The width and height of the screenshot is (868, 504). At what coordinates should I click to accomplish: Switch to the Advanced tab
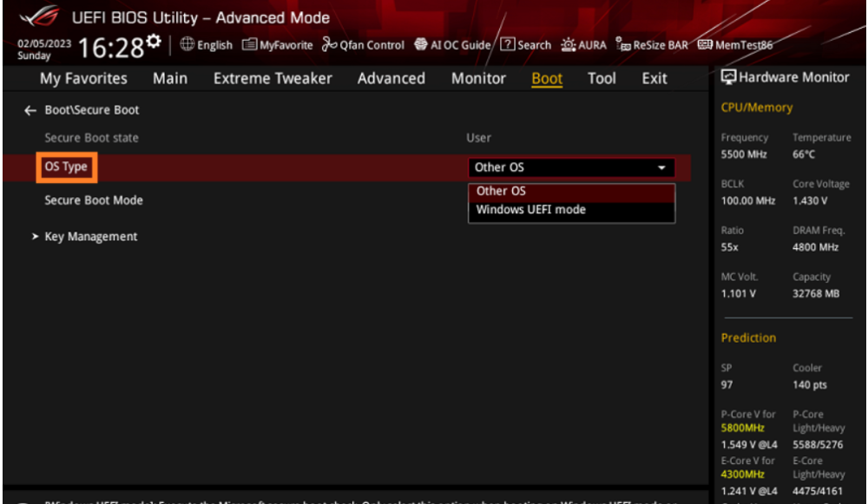click(391, 79)
